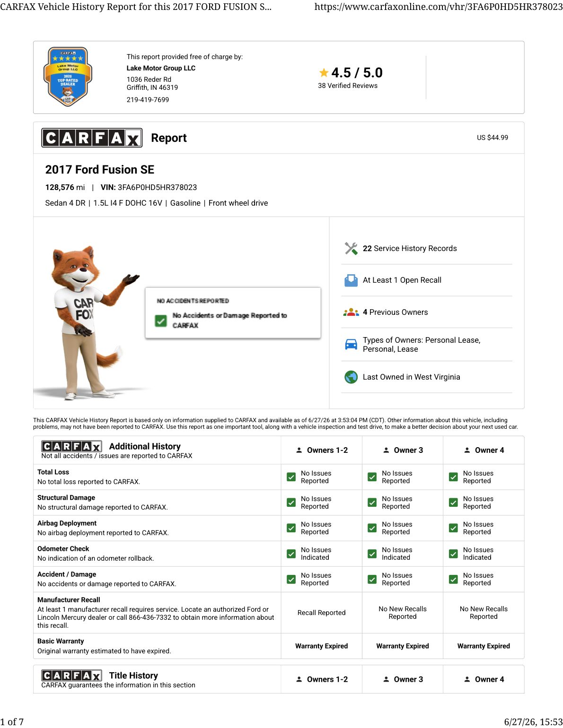Click Total Loss checkmark for Owners 1-2
The width and height of the screenshot is (563, 728).
[291, 477]
